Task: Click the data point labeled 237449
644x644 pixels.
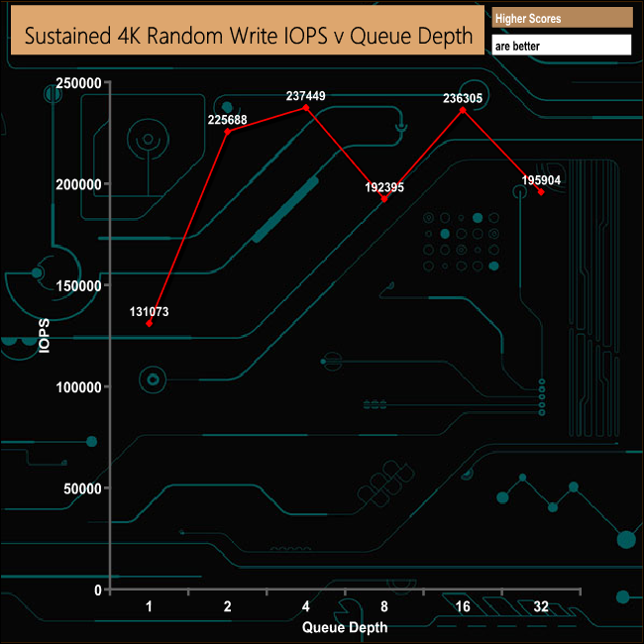Action: [306, 108]
